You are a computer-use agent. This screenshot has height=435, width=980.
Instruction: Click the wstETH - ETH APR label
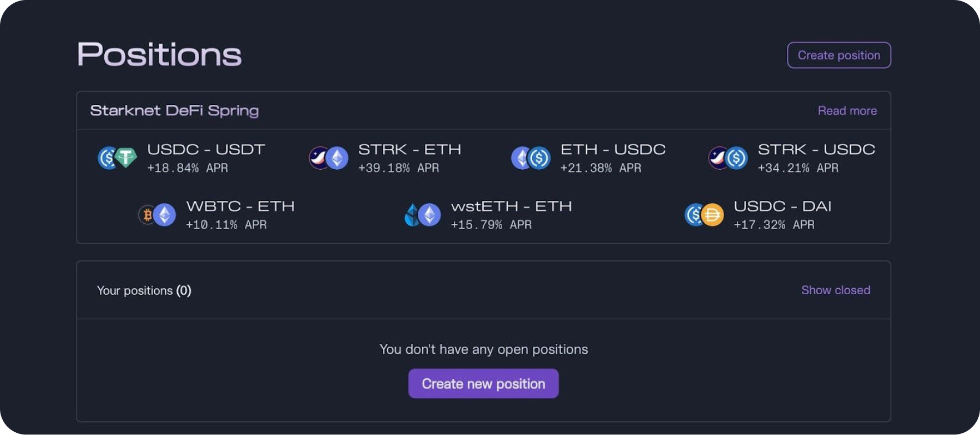[x=491, y=224]
